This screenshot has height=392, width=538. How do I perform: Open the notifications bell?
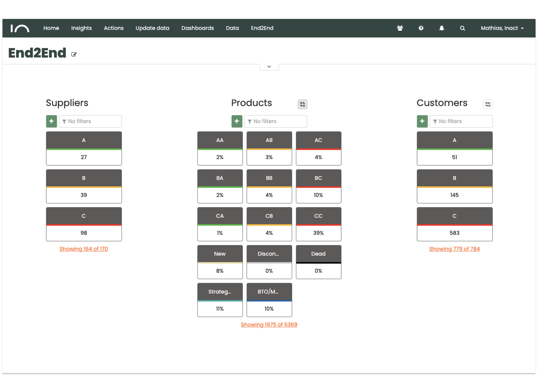click(x=441, y=28)
